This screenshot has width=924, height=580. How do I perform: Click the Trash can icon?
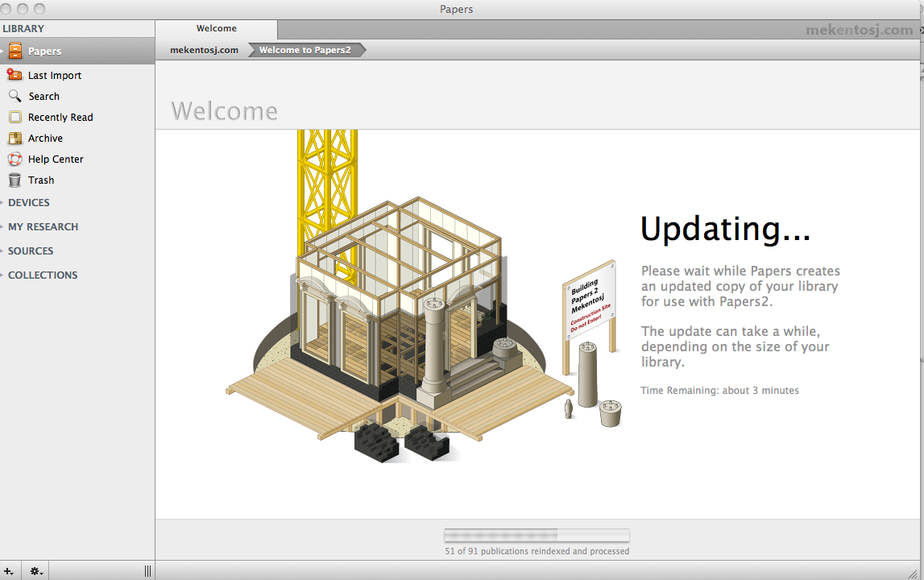pyautogui.click(x=15, y=180)
